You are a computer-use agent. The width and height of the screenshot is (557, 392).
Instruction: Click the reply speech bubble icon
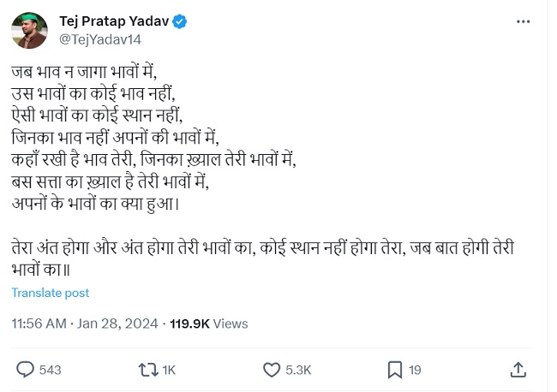coord(26,370)
